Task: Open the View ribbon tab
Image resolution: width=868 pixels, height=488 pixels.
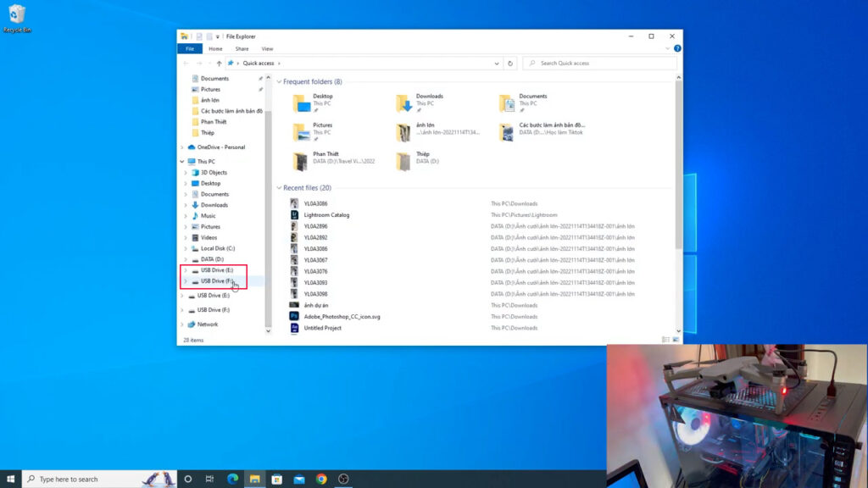Action: 267,48
